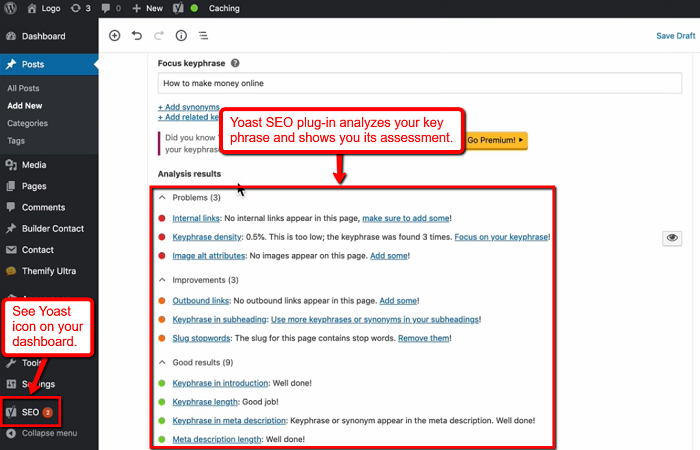Viewport: 700px width, 450px height.
Task: Open content structure info icon
Action: 181,36
